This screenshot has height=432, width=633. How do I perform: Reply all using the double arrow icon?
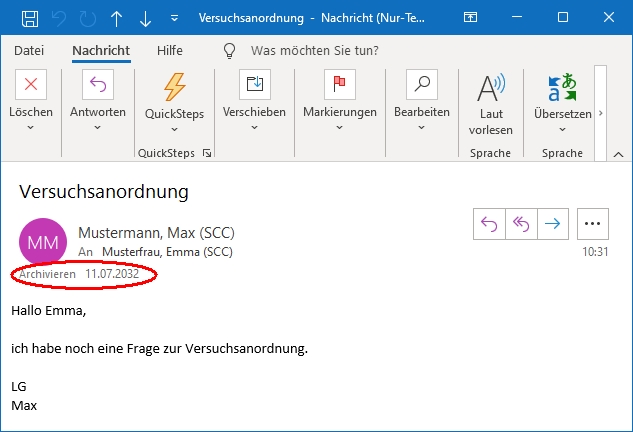click(520, 224)
